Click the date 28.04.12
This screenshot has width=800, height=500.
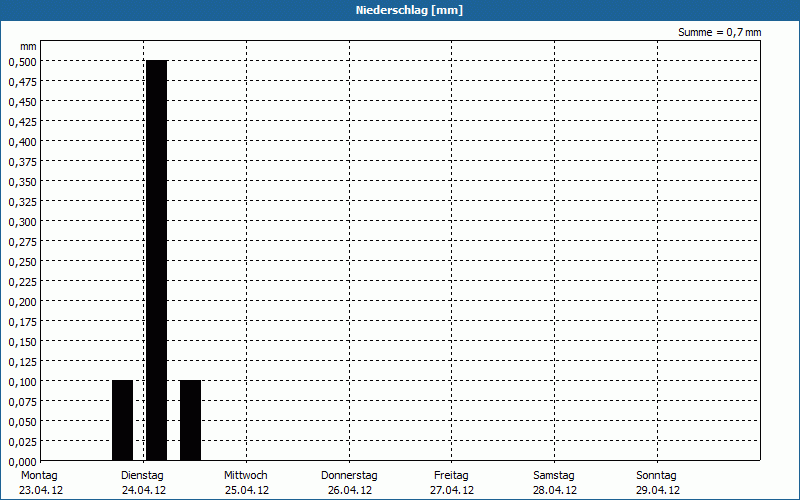tap(555, 490)
